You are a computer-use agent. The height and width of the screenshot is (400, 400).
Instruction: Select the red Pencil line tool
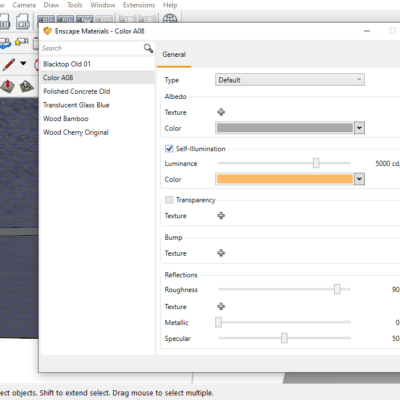coord(9,64)
